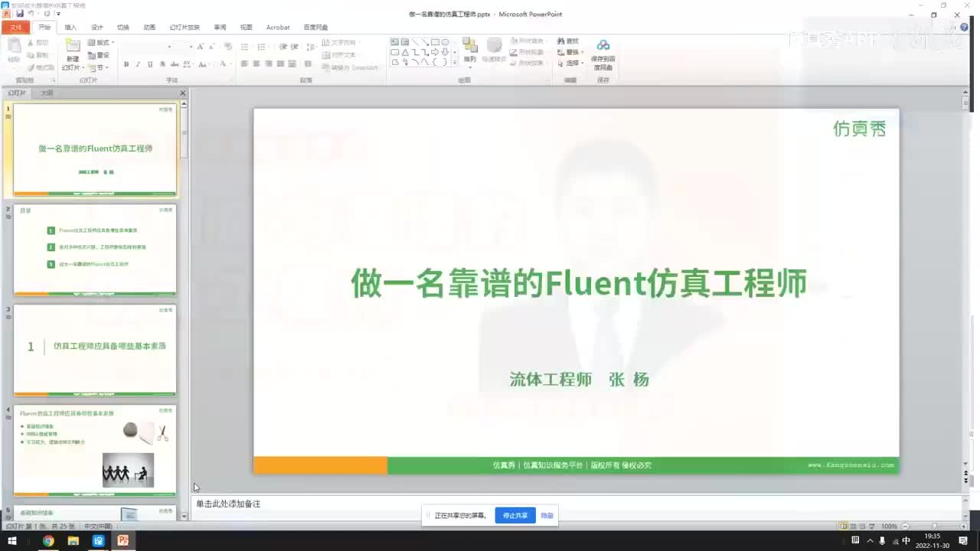Select the Oval shape in shapes gallery
This screenshot has height=551, width=980.
[445, 42]
